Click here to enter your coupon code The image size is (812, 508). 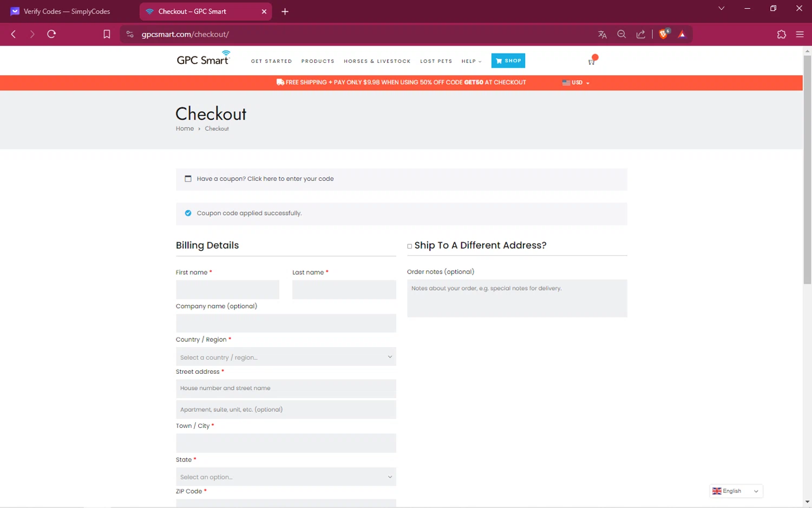coord(290,179)
